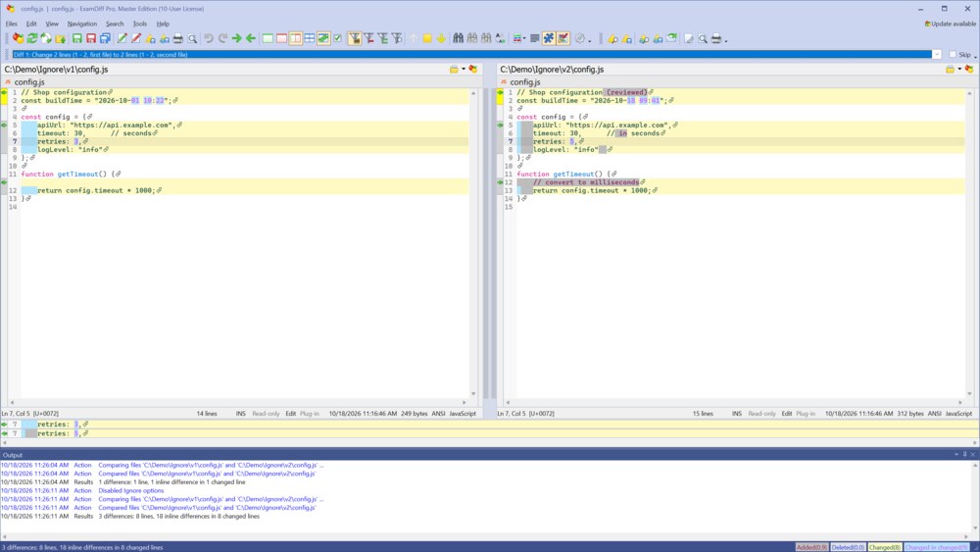
Task: Open the Tools menu
Action: pos(139,24)
